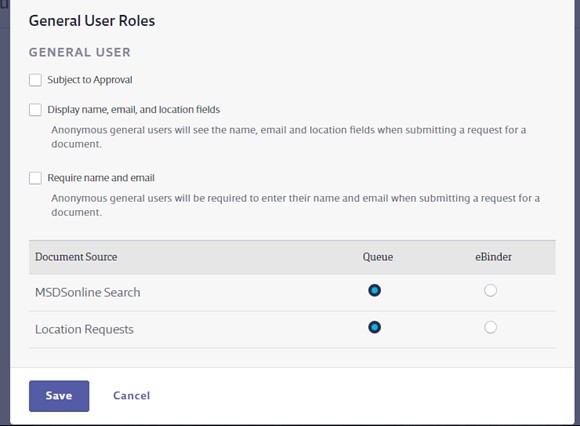This screenshot has width=580, height=426.
Task: Click the Require name and email label
Action: tap(101, 178)
